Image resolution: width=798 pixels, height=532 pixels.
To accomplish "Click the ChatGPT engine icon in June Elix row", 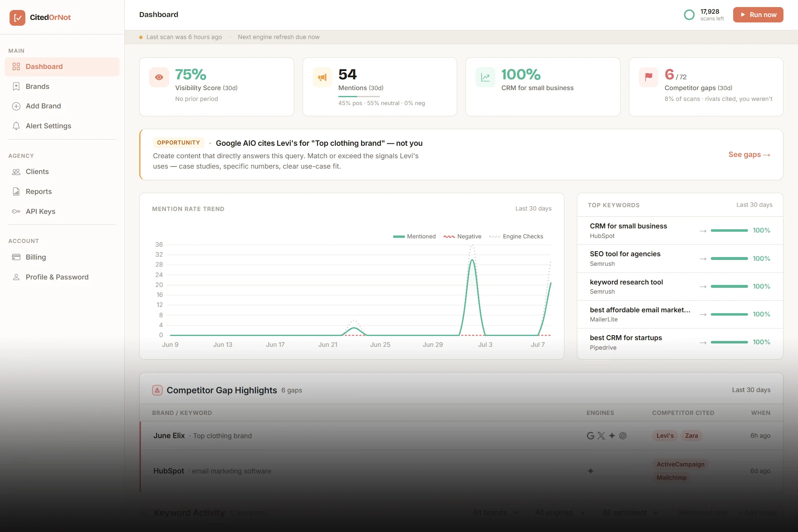I will click(x=623, y=436).
